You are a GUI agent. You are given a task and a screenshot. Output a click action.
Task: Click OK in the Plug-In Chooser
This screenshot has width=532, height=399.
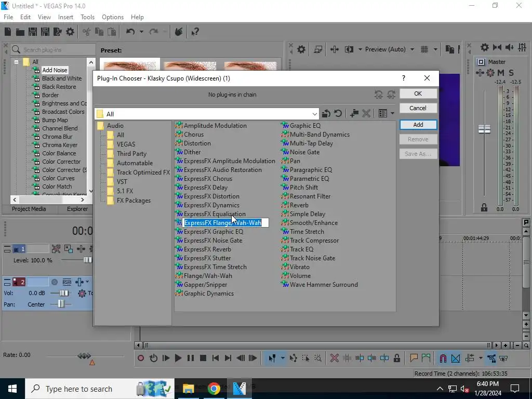point(418,94)
